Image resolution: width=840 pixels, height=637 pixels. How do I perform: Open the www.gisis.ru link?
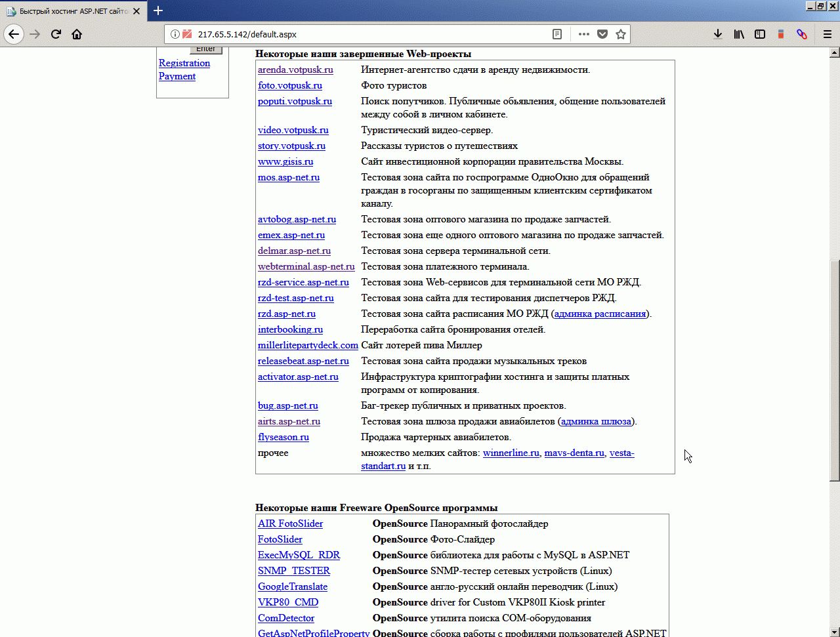285,161
